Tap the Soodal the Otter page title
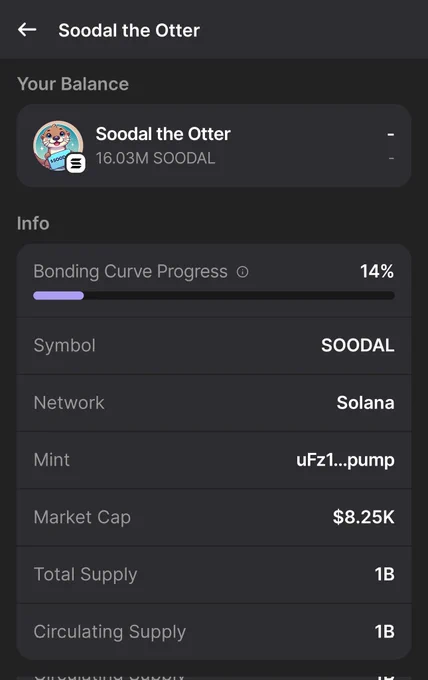 129,30
